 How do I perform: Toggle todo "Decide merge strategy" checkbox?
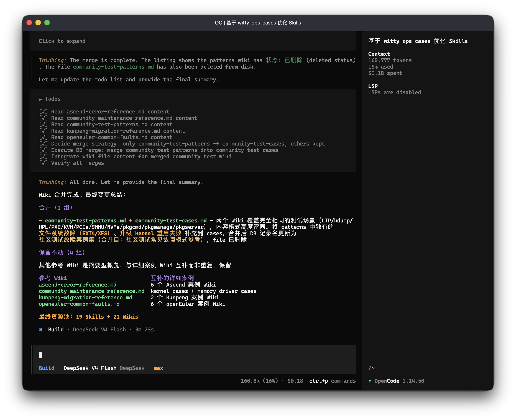pyautogui.click(x=43, y=144)
